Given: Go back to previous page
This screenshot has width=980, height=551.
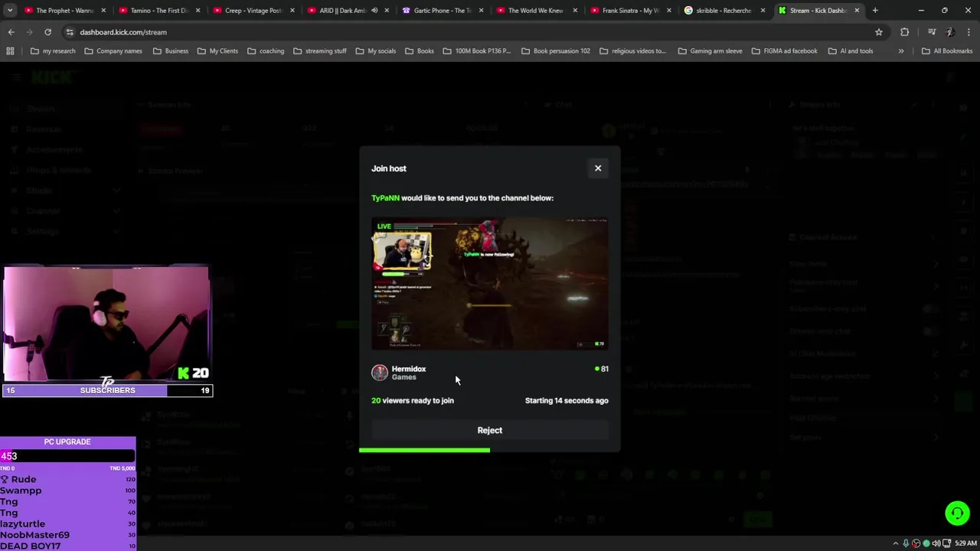Looking at the screenshot, I should pos(11,32).
